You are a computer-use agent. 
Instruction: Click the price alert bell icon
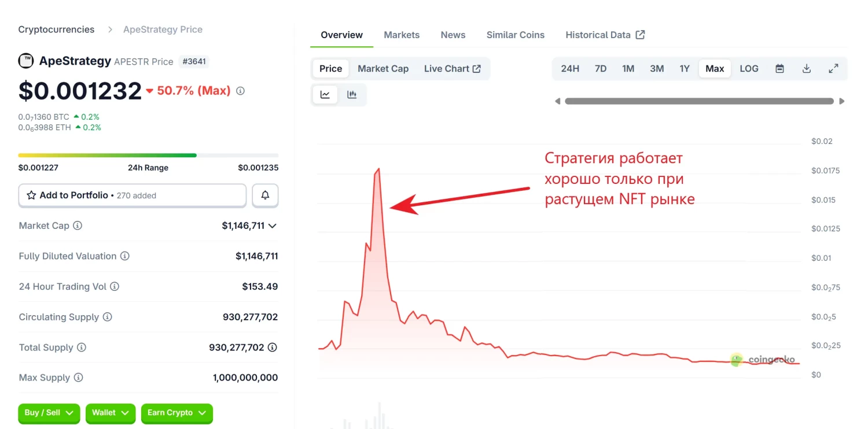point(265,195)
